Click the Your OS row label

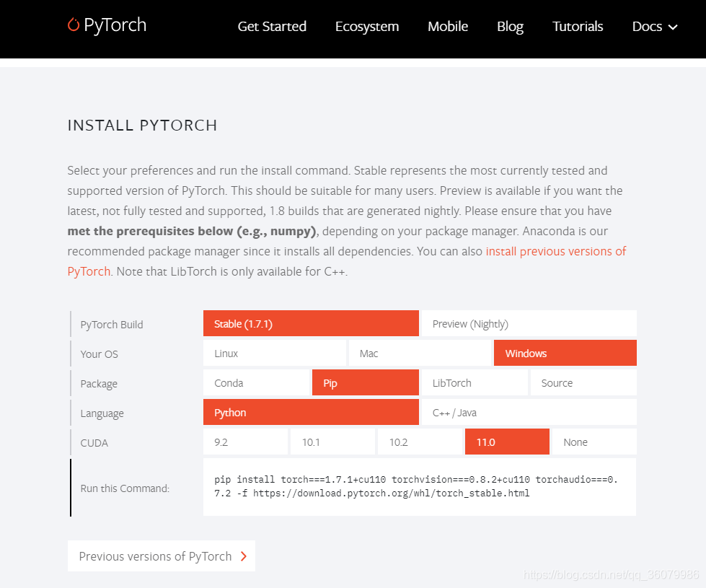coord(99,354)
